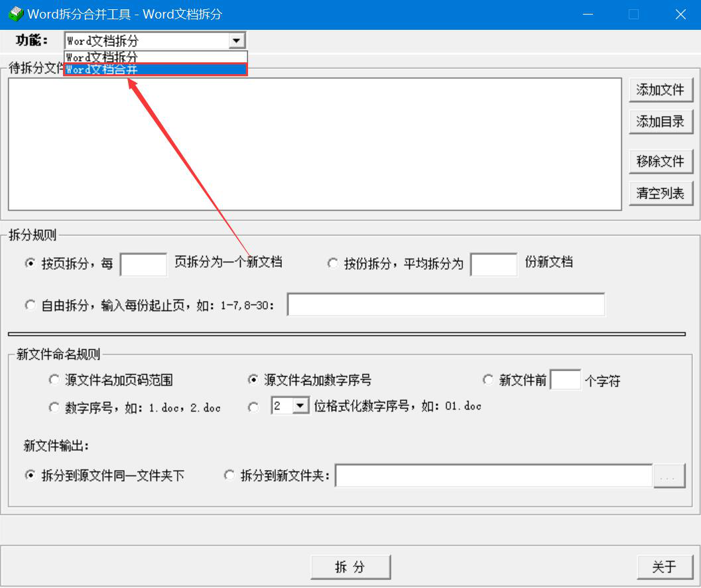Select the 位格式化数字序号 radio button
Image resolution: width=701 pixels, height=588 pixels.
(x=253, y=407)
